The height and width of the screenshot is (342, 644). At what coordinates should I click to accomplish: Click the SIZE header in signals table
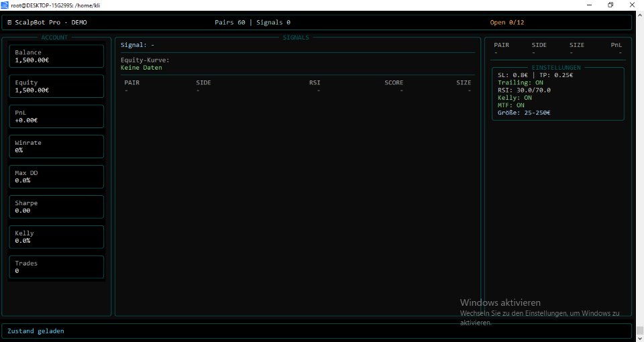(464, 82)
